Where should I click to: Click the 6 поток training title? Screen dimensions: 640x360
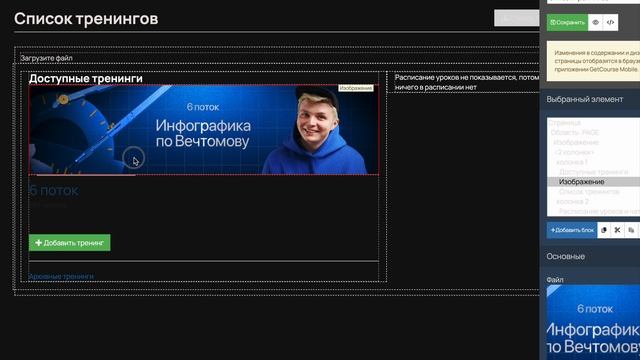[53, 190]
